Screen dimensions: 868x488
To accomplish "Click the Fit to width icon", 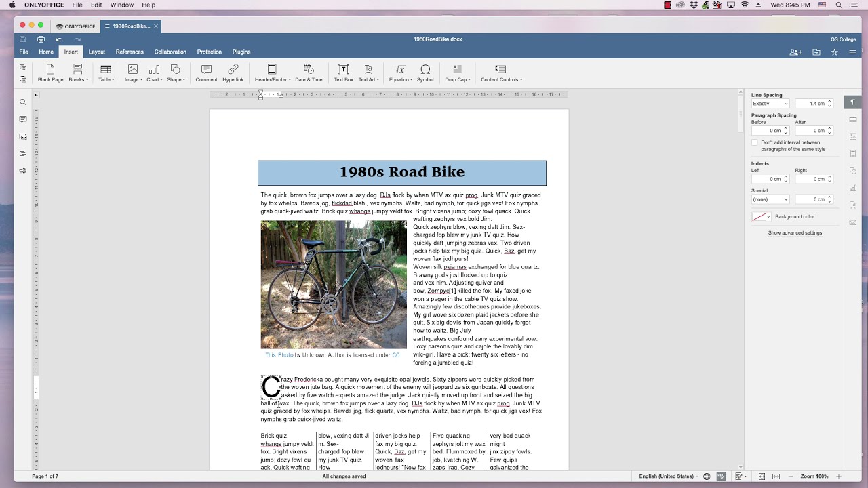I will 776,476.
